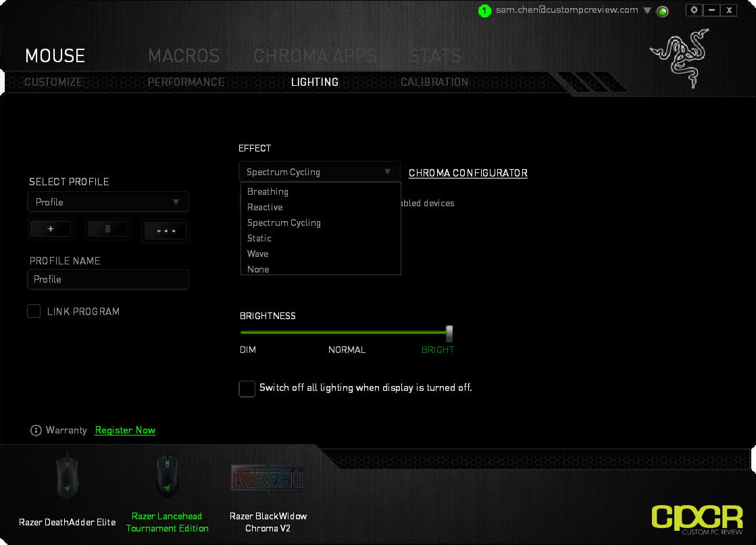Open the Lighting subtab
756x545 pixels.
(x=315, y=82)
